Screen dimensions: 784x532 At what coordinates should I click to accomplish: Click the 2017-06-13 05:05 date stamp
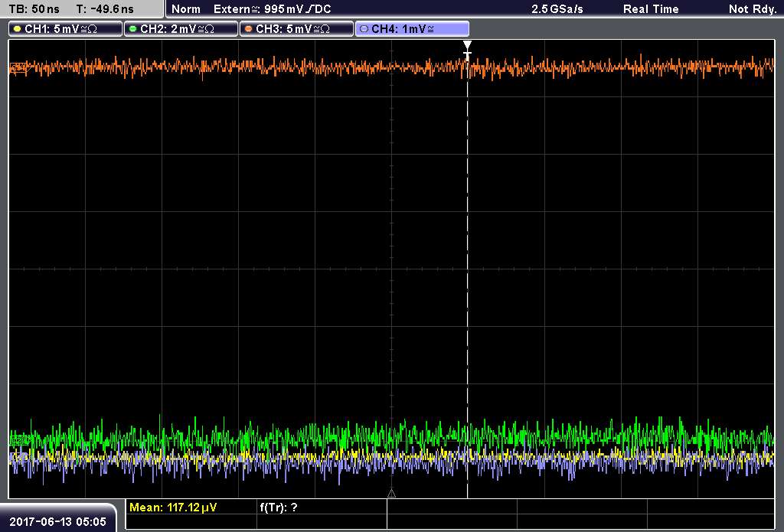tap(58, 522)
